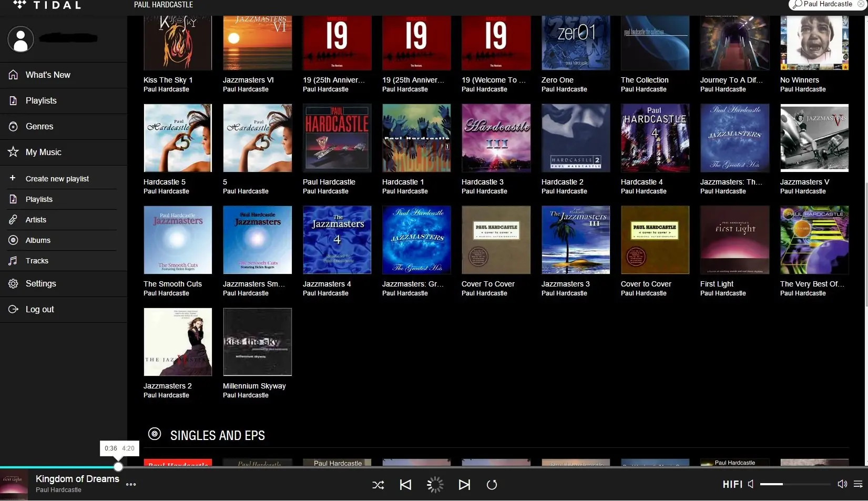Adjust the volume slider
The image size is (868, 501).
[795, 484]
